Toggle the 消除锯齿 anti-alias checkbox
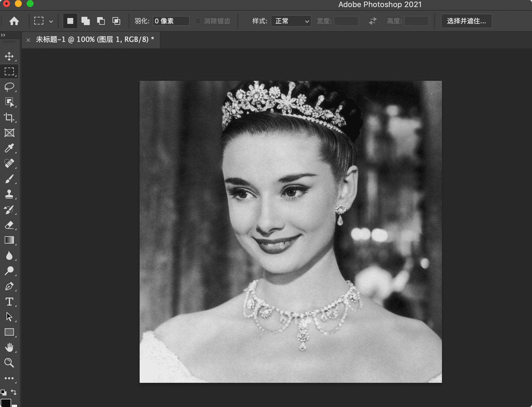The image size is (532, 407). click(198, 21)
